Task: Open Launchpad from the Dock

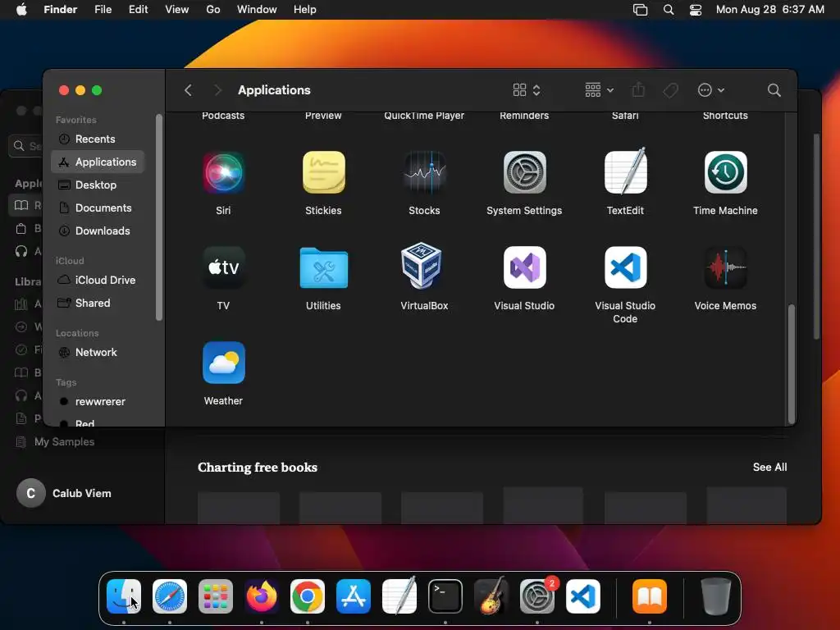Action: 216,596
